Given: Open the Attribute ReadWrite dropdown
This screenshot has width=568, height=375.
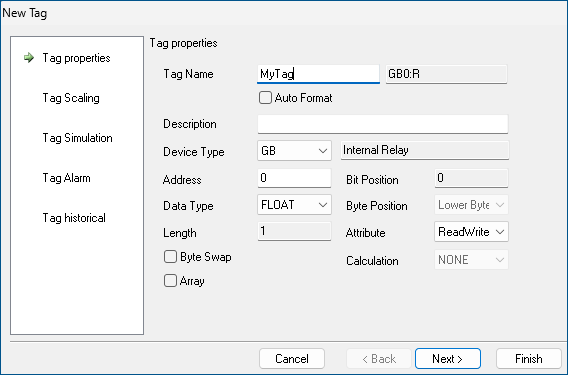Looking at the screenshot, I should point(471,232).
